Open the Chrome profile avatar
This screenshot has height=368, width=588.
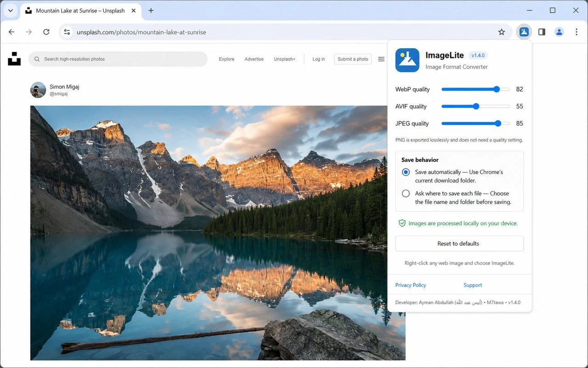559,32
